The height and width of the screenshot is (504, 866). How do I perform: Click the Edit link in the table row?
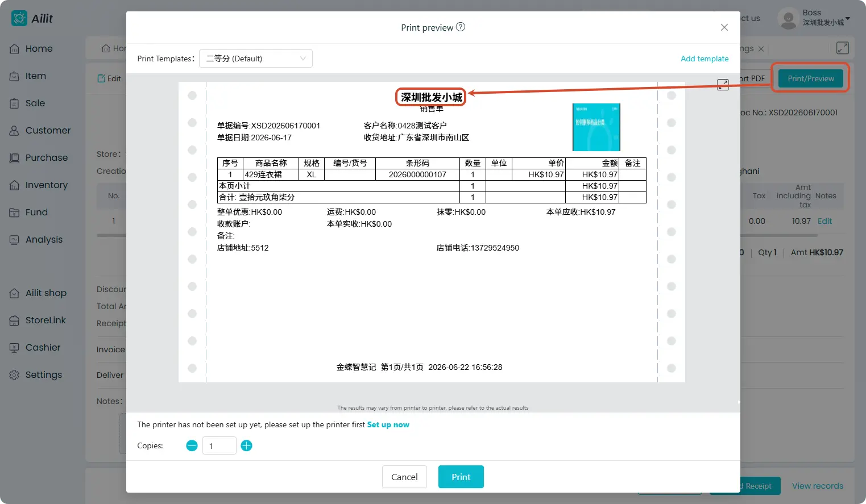tap(824, 221)
